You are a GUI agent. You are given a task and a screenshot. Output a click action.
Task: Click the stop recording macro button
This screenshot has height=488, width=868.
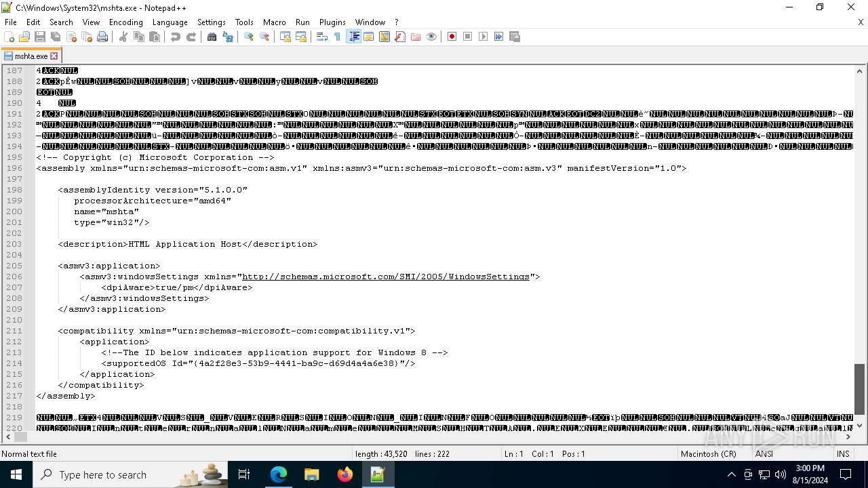click(x=468, y=37)
